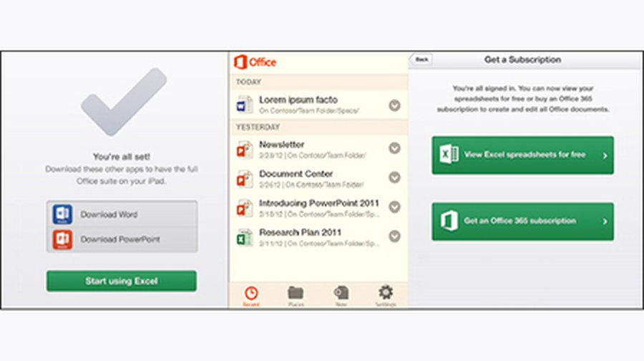Click the PowerPoint file icon for Document Center
The image size is (644, 361).
[x=245, y=179]
